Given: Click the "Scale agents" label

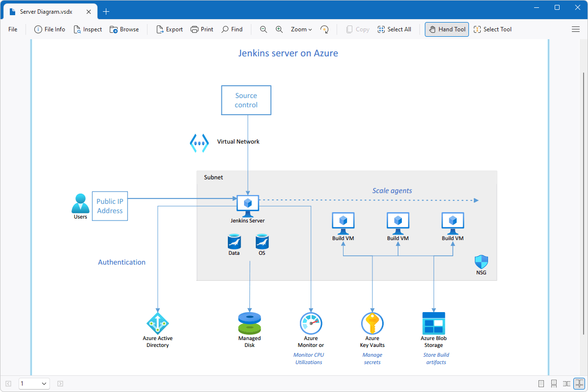Looking at the screenshot, I should pyautogui.click(x=392, y=191).
